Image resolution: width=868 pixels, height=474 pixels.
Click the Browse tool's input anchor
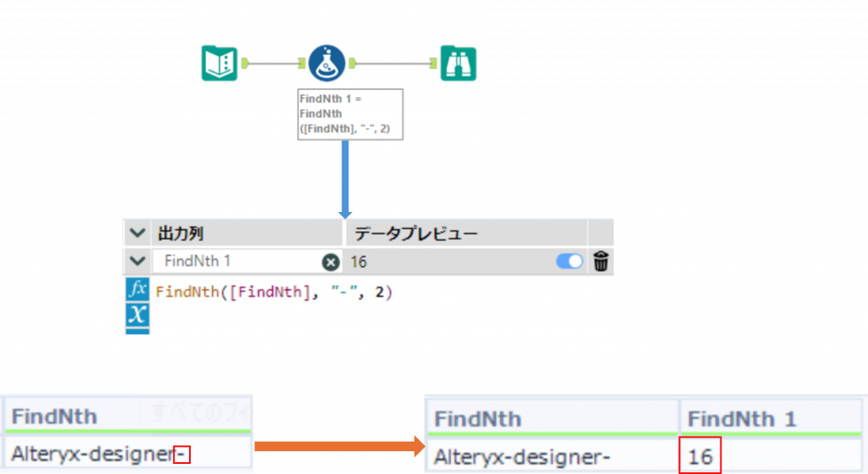point(433,64)
